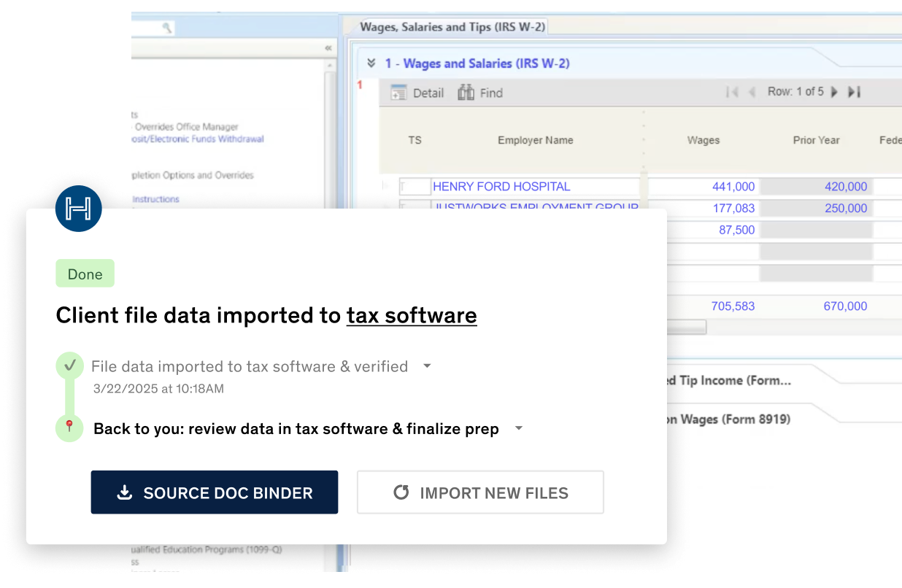Open the Electronic Funds Withdrawal link
The height and width of the screenshot is (588, 902).
pos(198,139)
